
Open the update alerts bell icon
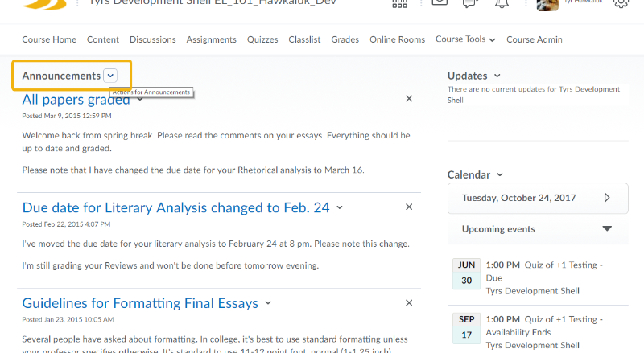(x=502, y=3)
